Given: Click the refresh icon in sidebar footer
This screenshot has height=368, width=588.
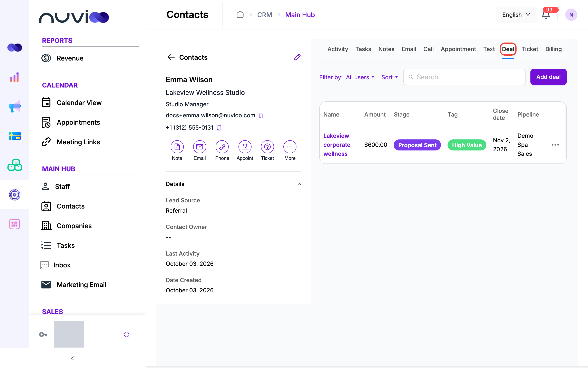Looking at the screenshot, I should point(127,334).
